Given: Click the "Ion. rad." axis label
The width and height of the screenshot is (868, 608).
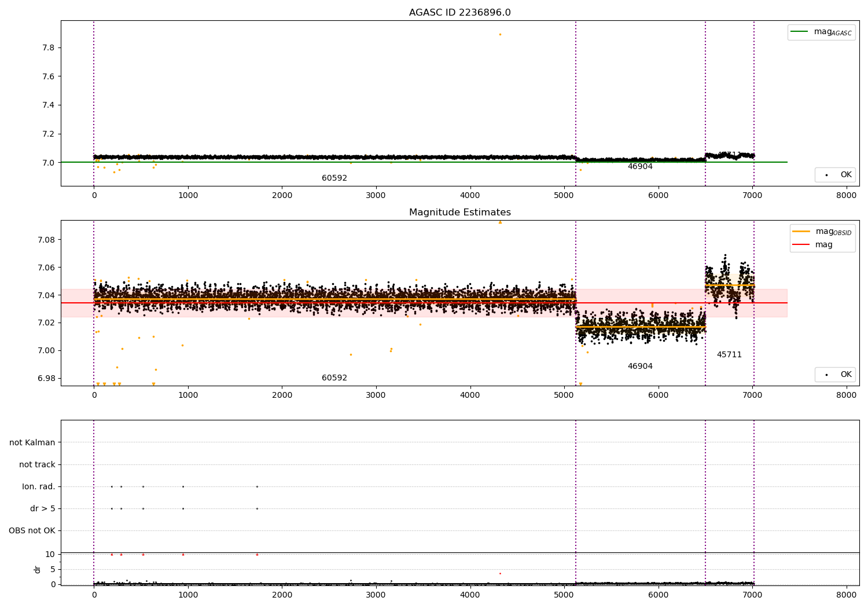Looking at the screenshot, I should [x=39, y=486].
